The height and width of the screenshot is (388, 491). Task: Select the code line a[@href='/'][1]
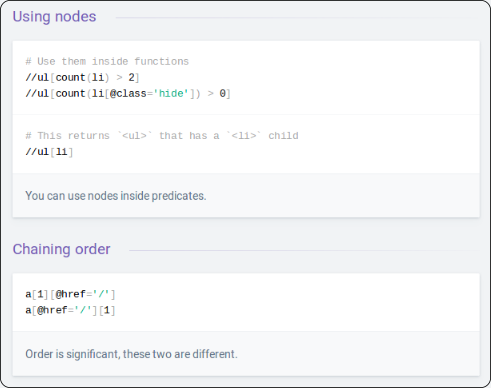pyautogui.click(x=70, y=310)
